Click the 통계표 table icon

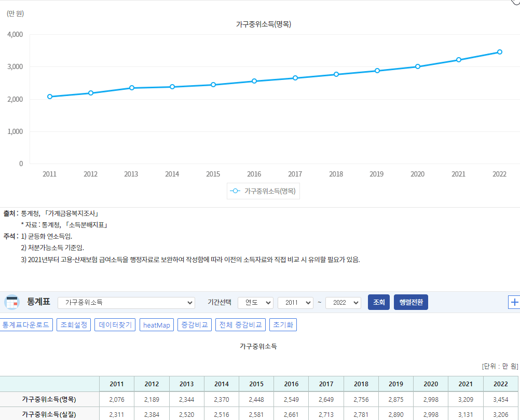[x=11, y=302]
